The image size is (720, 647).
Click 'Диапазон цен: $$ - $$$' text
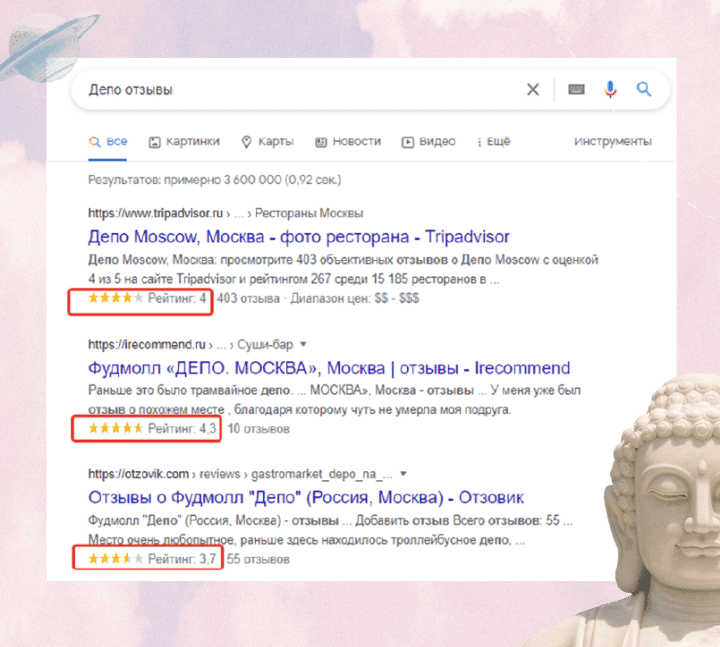pyautogui.click(x=354, y=298)
